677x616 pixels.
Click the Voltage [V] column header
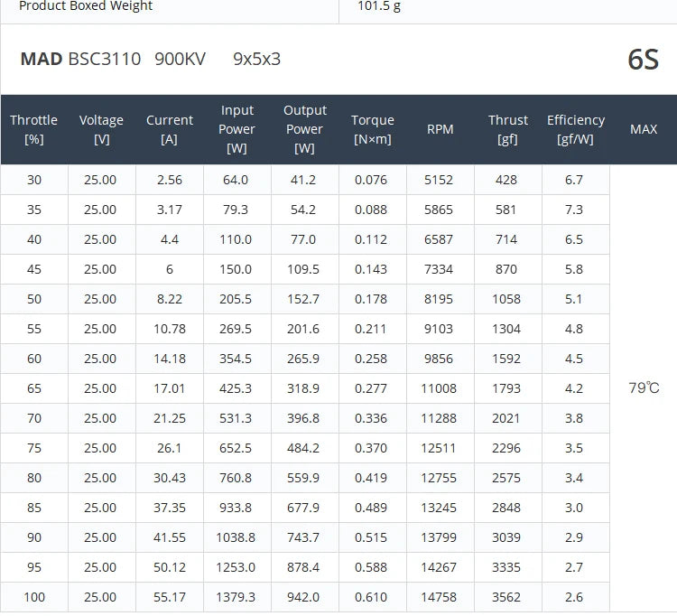101,129
